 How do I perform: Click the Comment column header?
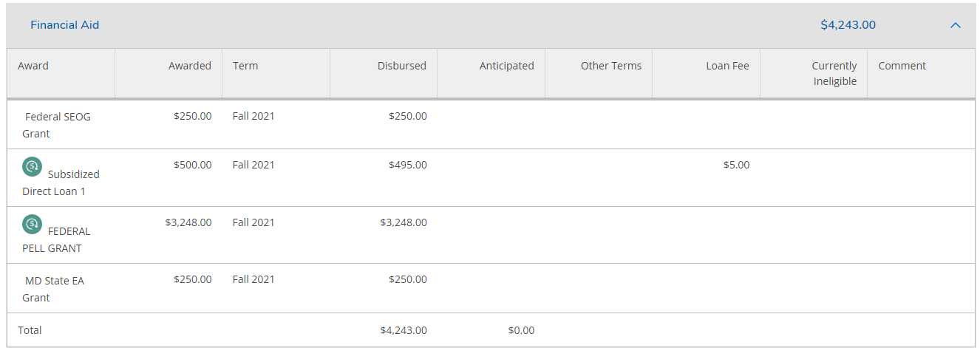(x=902, y=66)
